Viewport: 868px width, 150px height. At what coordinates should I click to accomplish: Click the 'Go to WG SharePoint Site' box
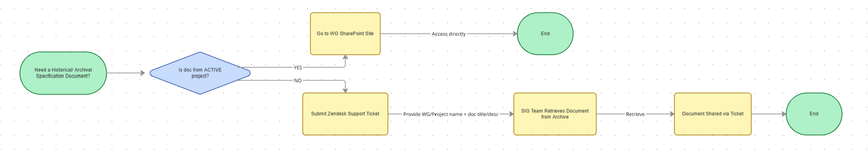[345, 34]
